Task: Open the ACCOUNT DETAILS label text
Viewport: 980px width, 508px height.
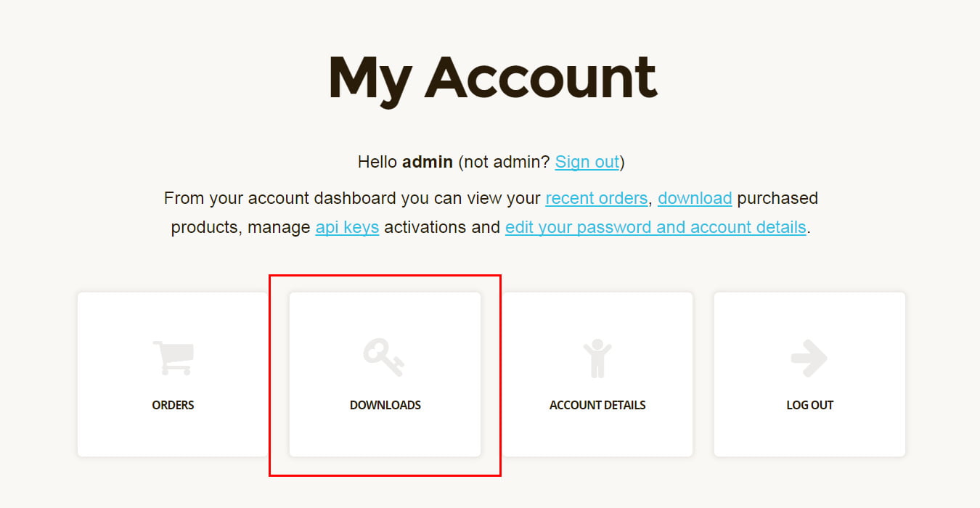Action: tap(597, 405)
